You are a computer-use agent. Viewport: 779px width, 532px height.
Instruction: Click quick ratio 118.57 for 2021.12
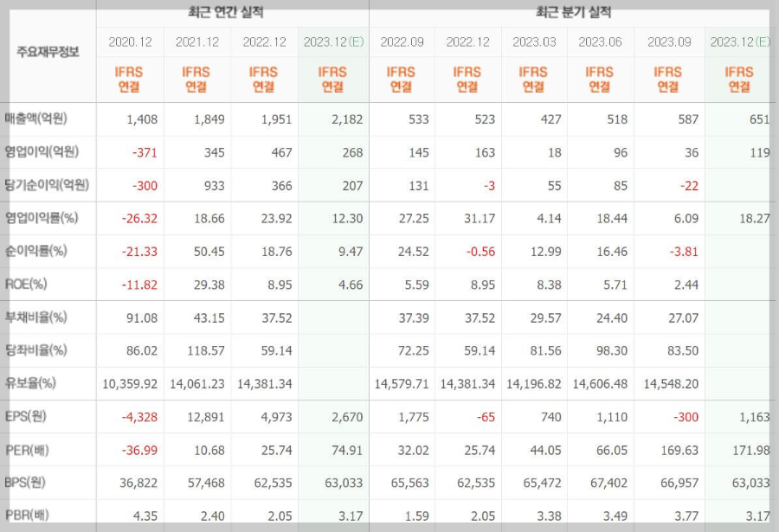click(206, 351)
